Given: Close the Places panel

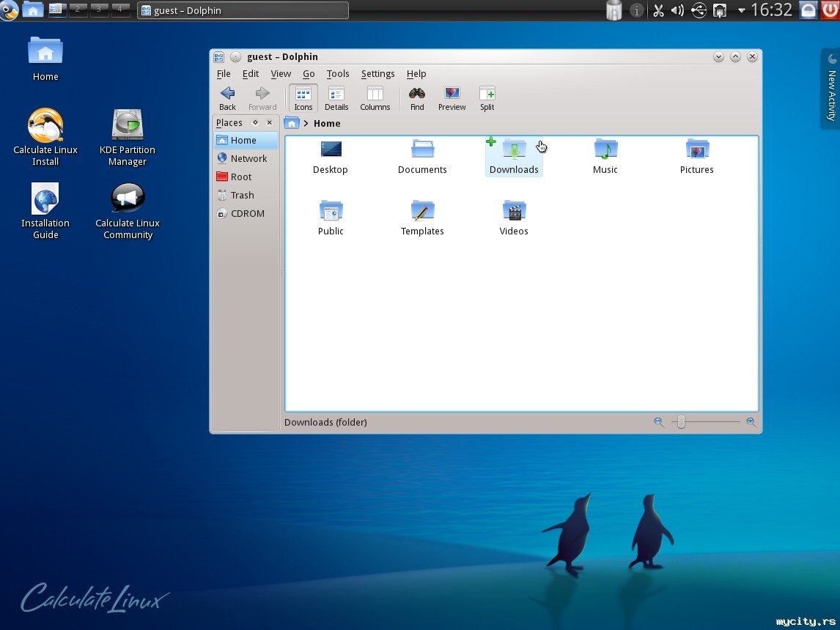Looking at the screenshot, I should 270,122.
